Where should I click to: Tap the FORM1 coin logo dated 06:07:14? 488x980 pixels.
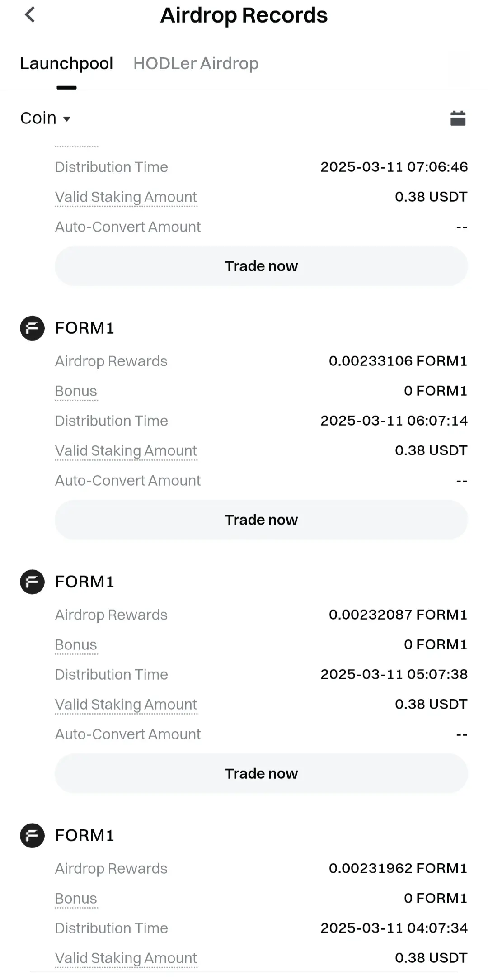tap(33, 328)
